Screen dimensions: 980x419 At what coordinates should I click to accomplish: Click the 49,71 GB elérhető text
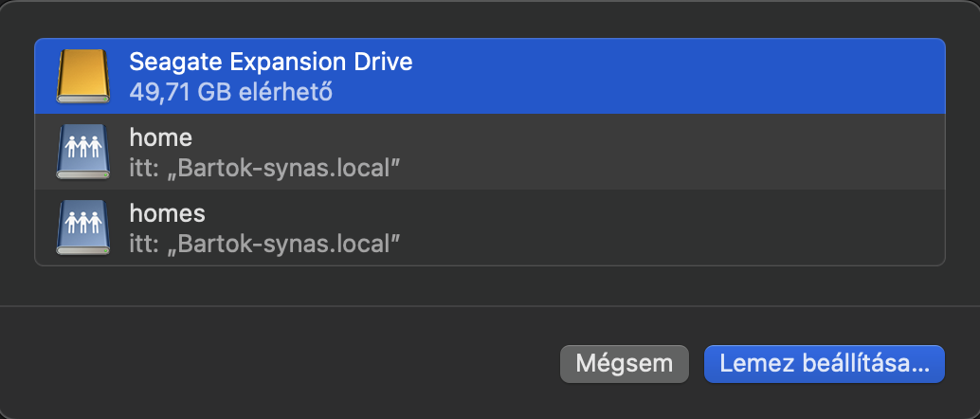click(x=230, y=93)
